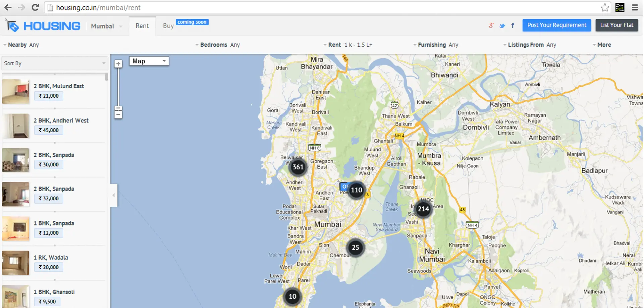Expand the Furnishing filter

[435, 45]
